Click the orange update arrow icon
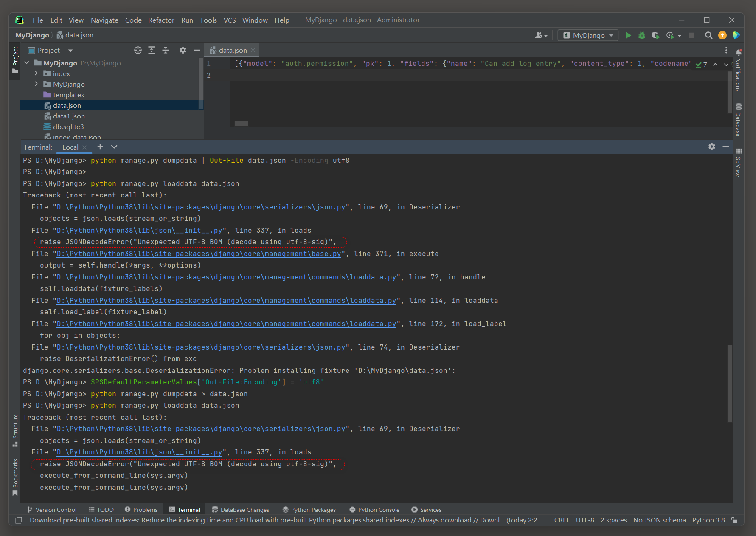Image resolution: width=756 pixels, height=536 pixels. tap(722, 35)
